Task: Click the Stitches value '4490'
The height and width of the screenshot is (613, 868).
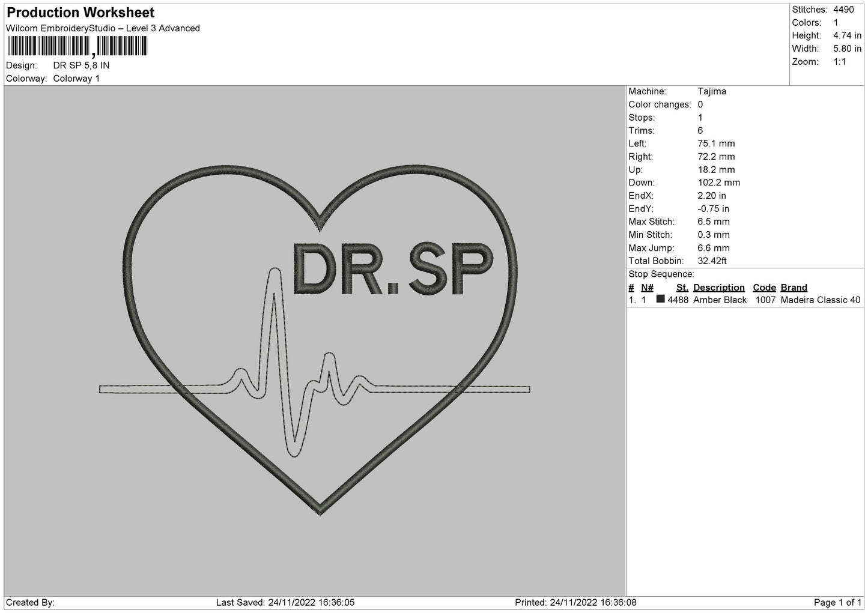Action: [x=843, y=10]
